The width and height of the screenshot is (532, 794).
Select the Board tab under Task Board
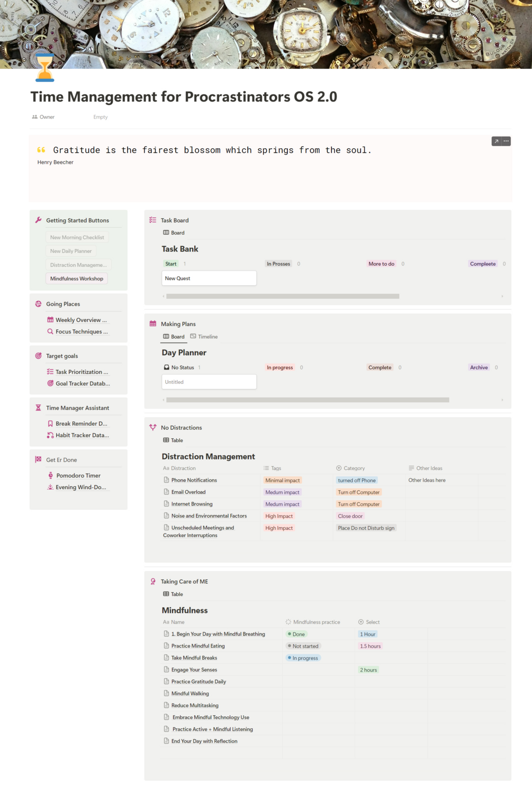tap(174, 233)
